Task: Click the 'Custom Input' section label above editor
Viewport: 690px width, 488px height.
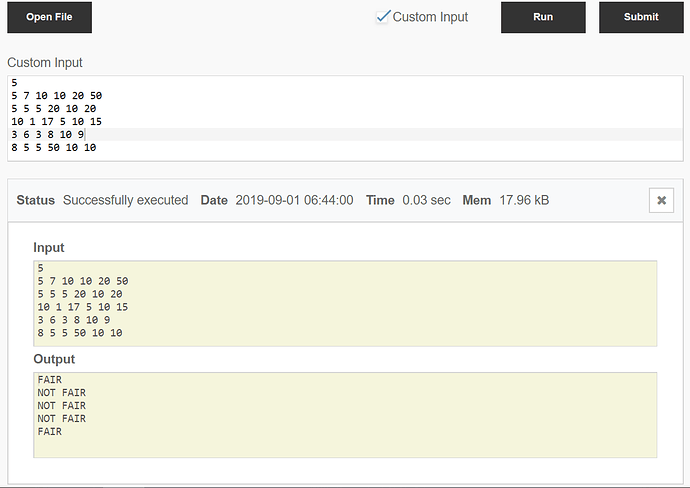Action: 45,62
